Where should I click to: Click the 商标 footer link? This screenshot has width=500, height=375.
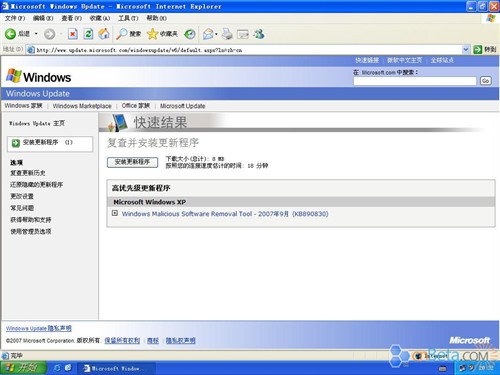tap(153, 340)
